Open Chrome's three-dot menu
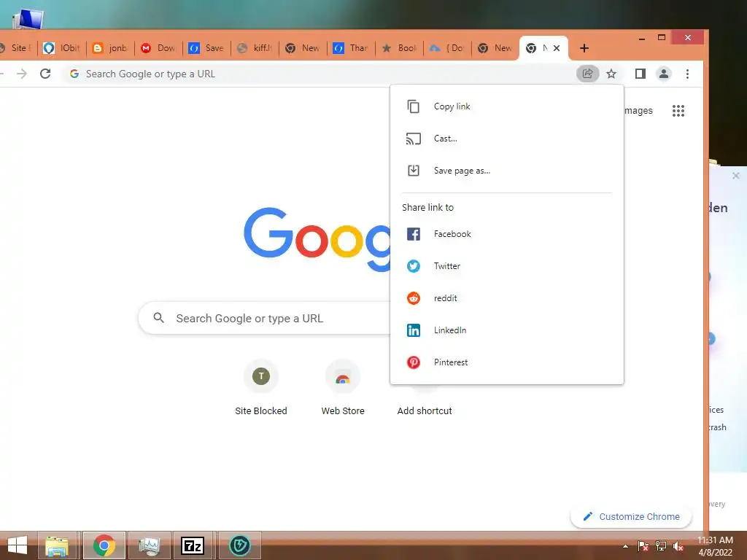This screenshot has height=560, width=747. (687, 74)
